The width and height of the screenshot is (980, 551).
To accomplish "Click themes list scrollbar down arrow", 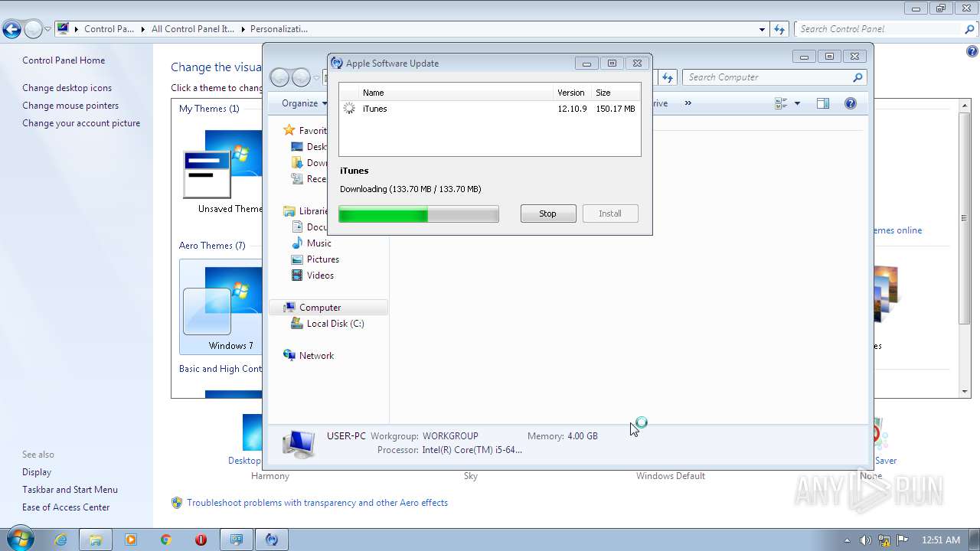I will coord(965,392).
